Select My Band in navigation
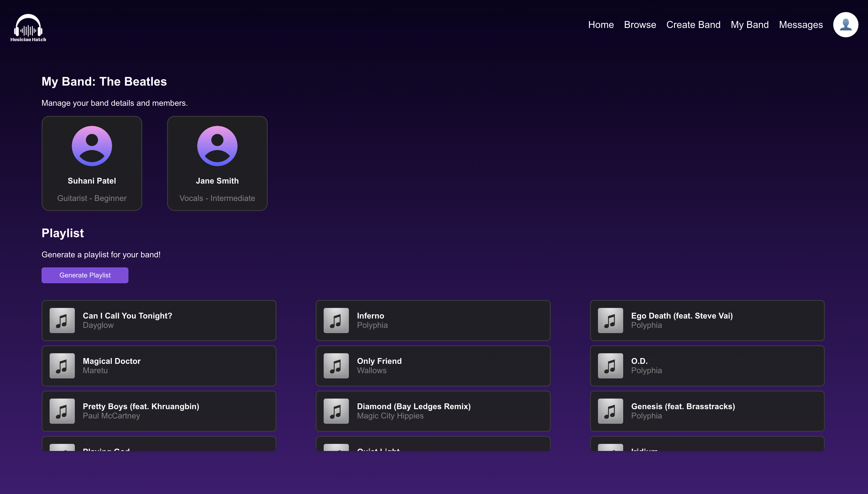Screen dimensions: 868x494 tap(749, 25)
